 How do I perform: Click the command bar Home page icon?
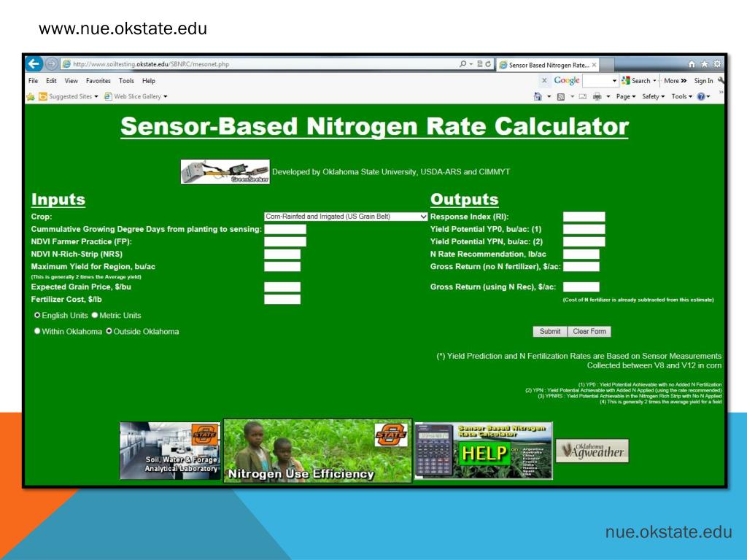coord(538,97)
